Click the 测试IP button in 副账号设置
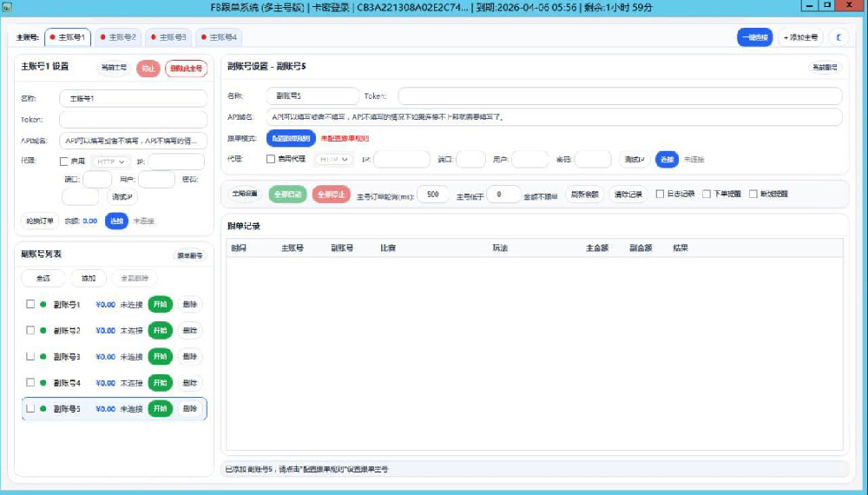This screenshot has height=495, width=868. pyautogui.click(x=635, y=159)
